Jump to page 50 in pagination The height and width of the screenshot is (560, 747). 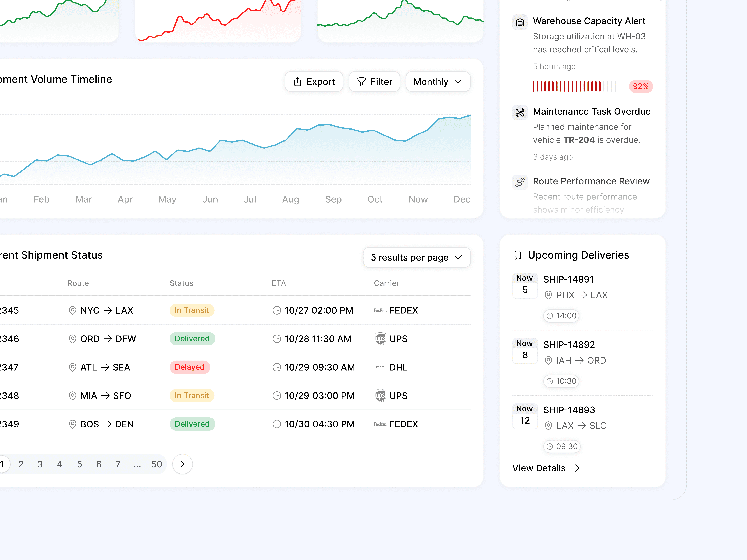coord(156,464)
